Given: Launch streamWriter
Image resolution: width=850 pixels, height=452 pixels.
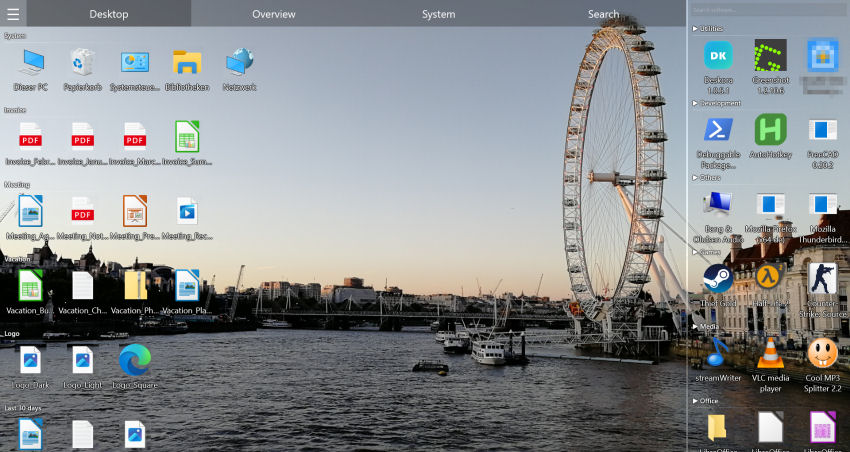Looking at the screenshot, I should (718, 359).
